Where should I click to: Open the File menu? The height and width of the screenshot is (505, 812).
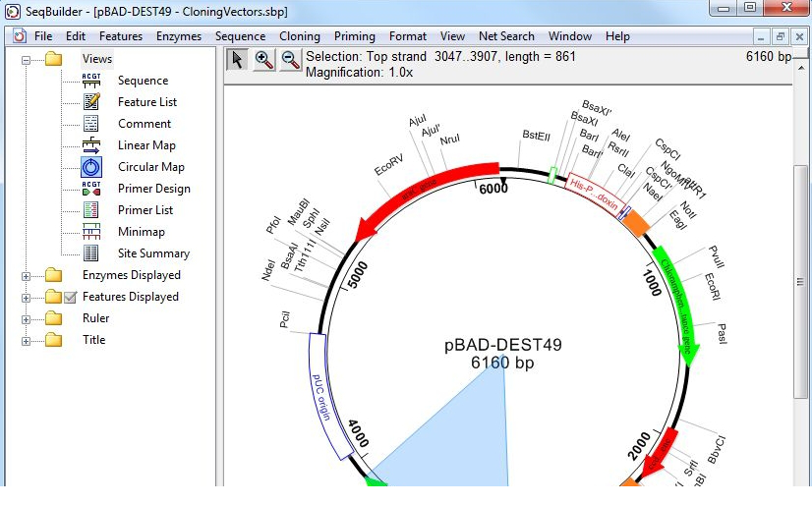click(43, 36)
